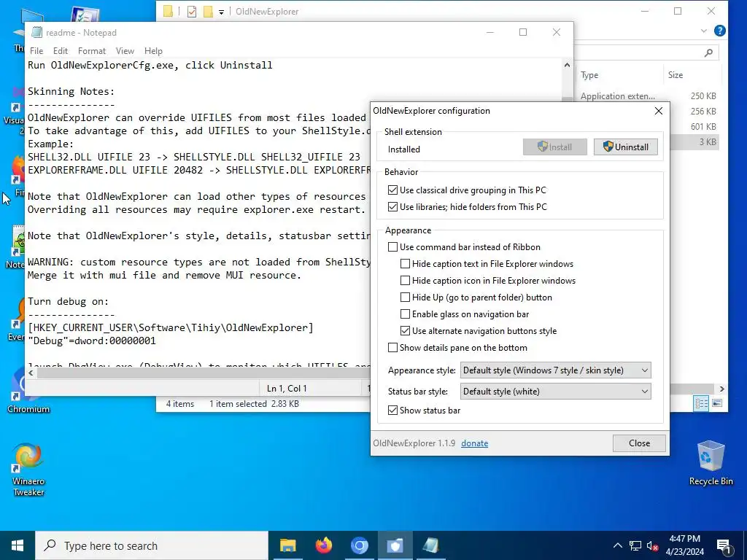The width and height of the screenshot is (747, 560).
Task: Open Notepad's View menu
Action: pos(125,51)
